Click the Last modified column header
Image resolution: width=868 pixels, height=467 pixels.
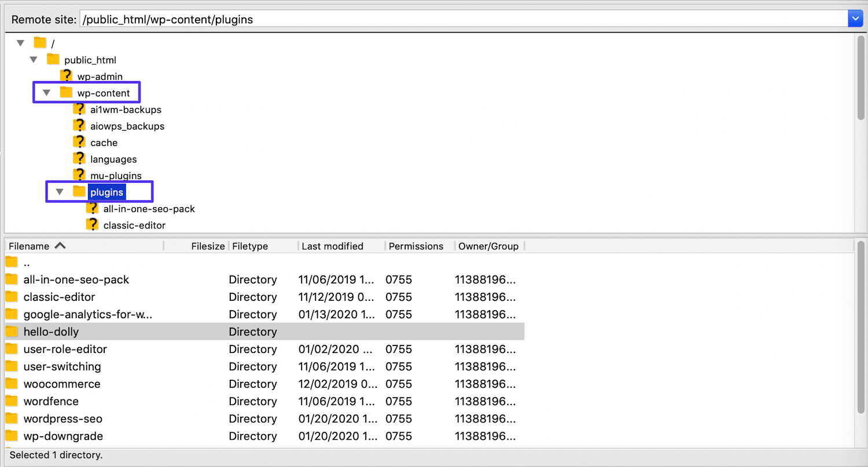(332, 246)
